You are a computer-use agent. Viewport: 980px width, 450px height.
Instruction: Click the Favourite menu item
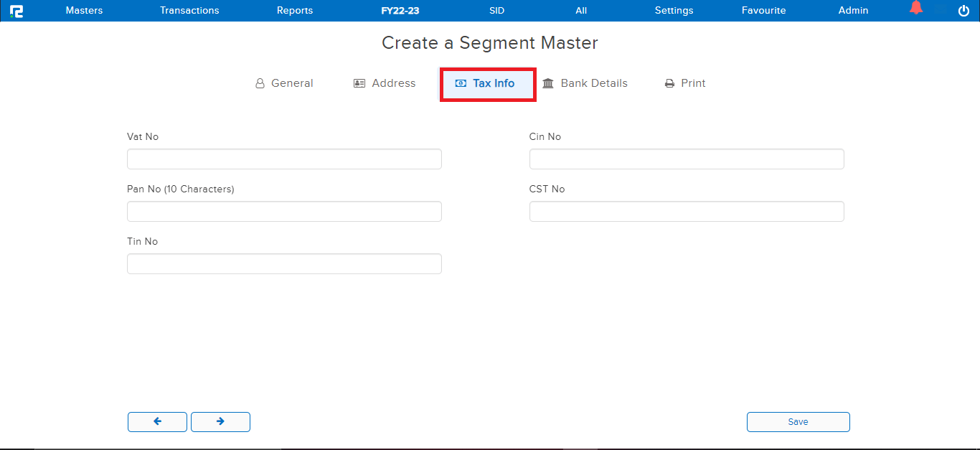point(763,10)
